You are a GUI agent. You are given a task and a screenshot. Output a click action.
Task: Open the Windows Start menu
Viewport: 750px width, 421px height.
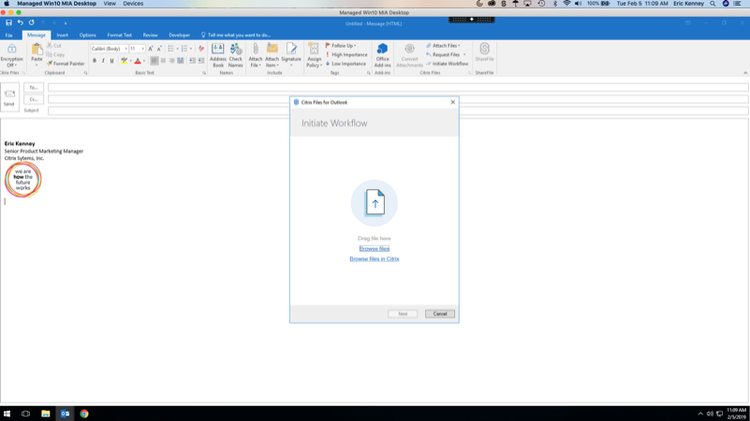(7, 413)
